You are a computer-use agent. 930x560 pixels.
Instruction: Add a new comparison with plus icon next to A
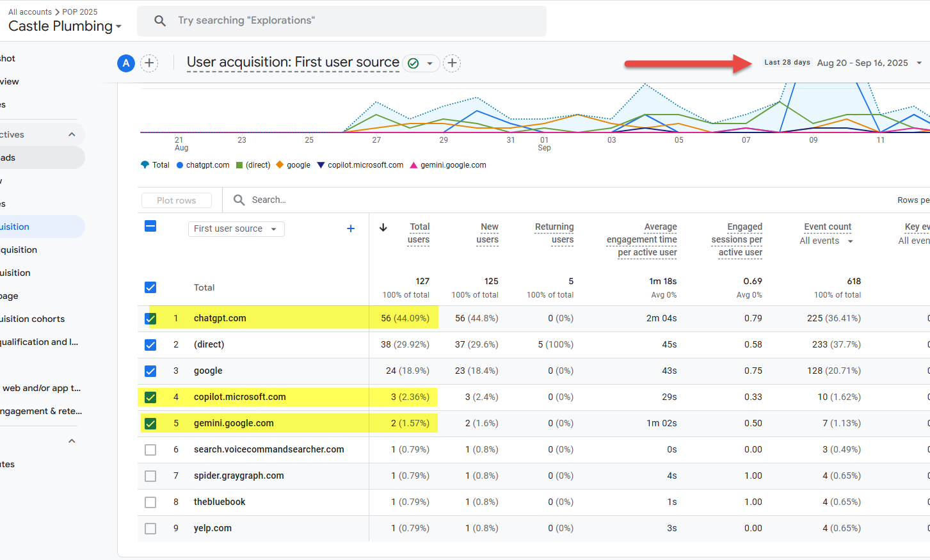[149, 63]
